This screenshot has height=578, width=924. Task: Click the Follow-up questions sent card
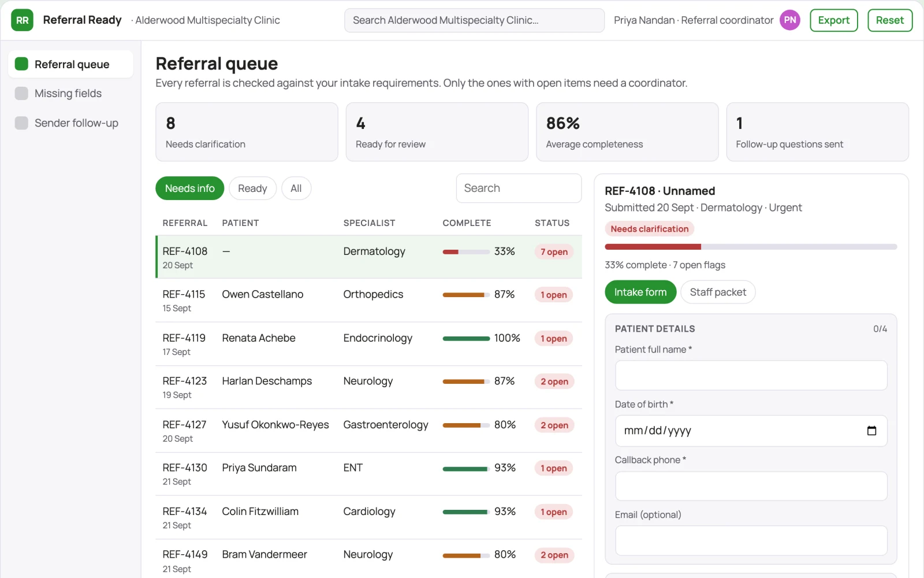coord(817,132)
